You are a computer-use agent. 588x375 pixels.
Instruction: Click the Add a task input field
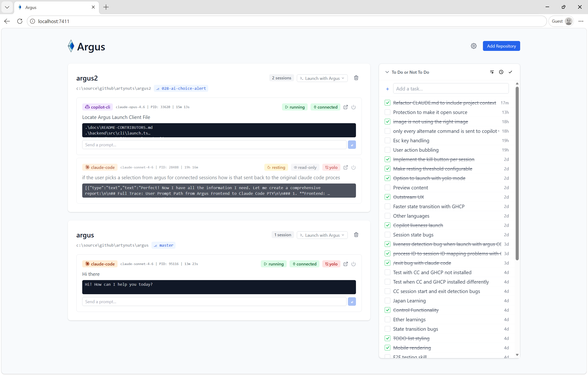pos(451,88)
